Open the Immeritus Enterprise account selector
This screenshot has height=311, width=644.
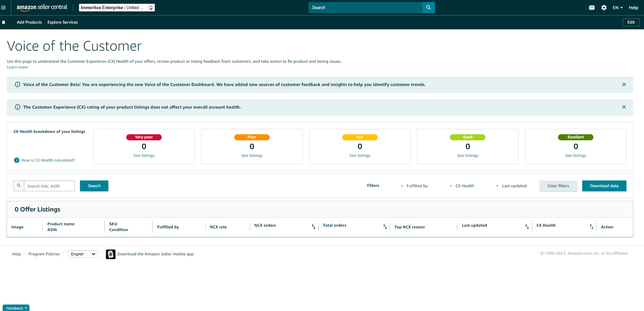pyautogui.click(x=117, y=7)
